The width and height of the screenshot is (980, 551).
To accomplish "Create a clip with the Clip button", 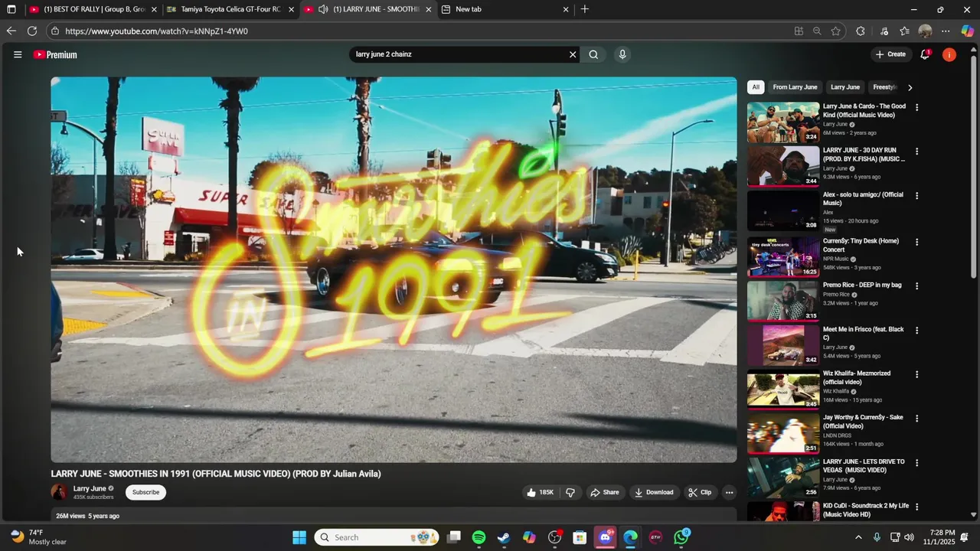I will [x=700, y=492].
